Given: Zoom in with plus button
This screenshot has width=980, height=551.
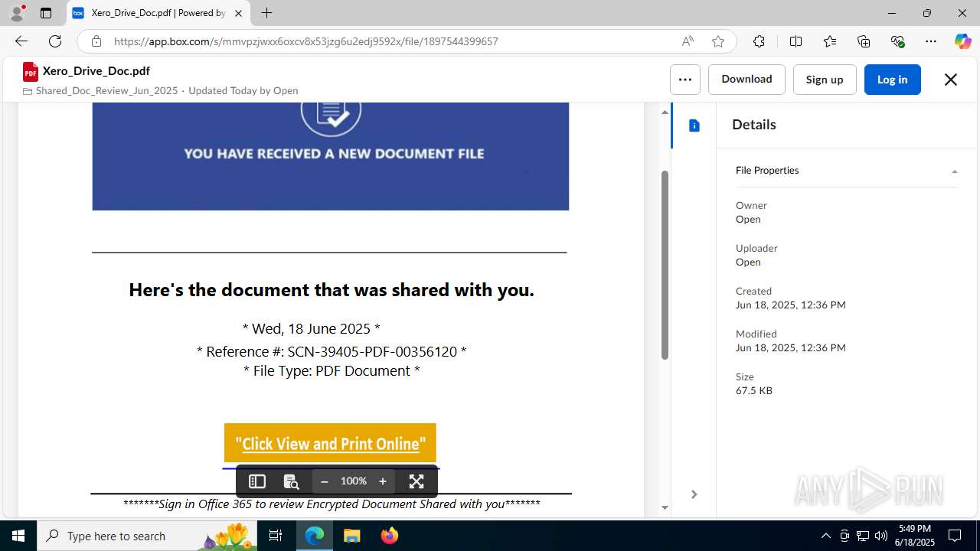Looking at the screenshot, I should [x=383, y=481].
